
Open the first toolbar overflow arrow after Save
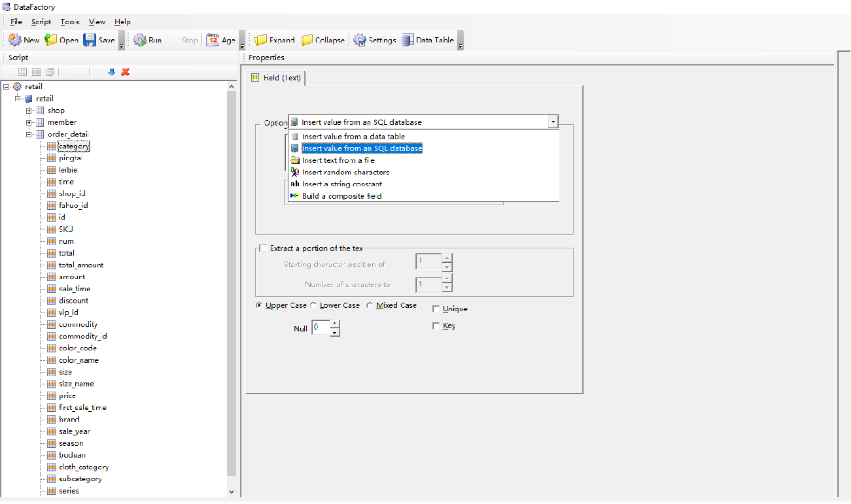(x=122, y=41)
